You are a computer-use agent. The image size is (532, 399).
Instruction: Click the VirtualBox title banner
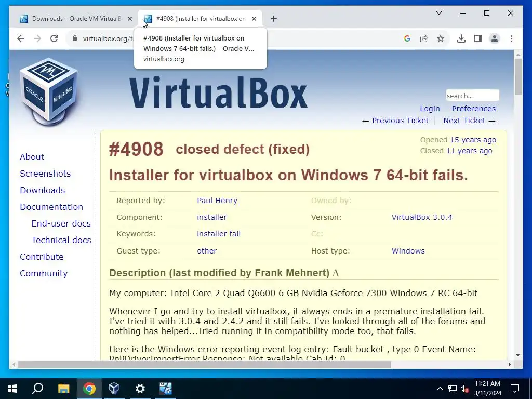pos(218,92)
